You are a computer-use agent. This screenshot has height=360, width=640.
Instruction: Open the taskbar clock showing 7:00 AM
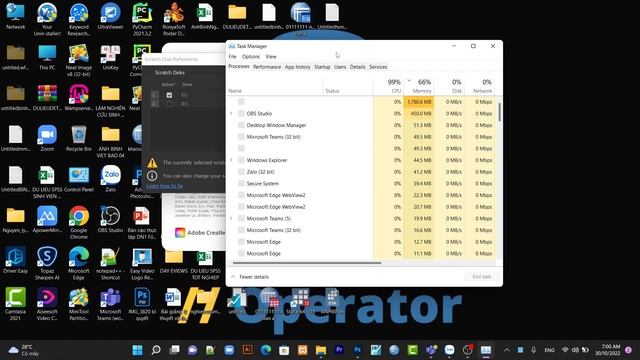[x=608, y=350]
